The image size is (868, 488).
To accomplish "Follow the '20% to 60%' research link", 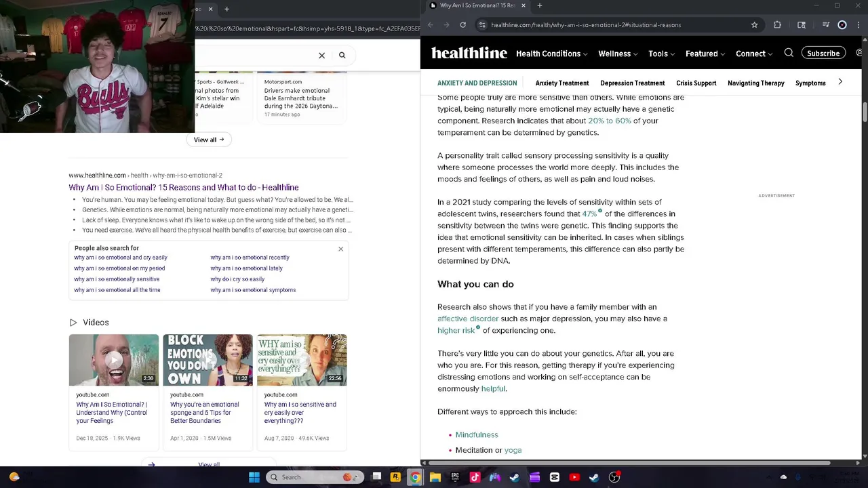I will pyautogui.click(x=610, y=121).
